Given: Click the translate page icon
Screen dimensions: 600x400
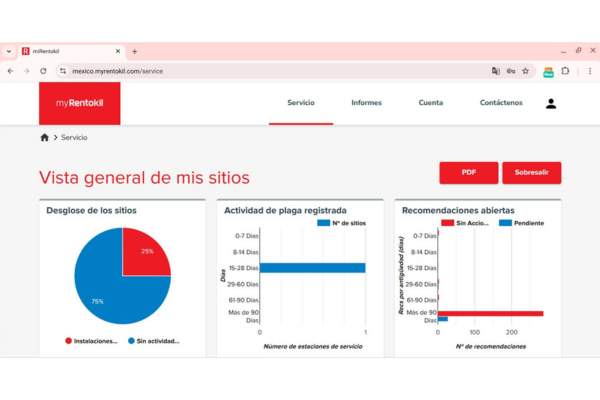Looking at the screenshot, I should tap(495, 71).
